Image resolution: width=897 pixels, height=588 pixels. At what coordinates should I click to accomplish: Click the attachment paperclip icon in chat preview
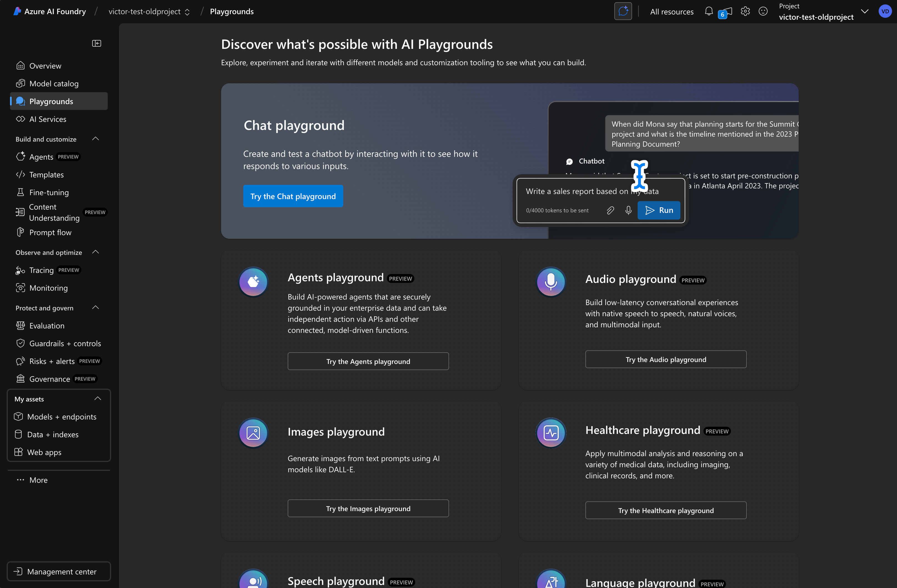click(611, 210)
